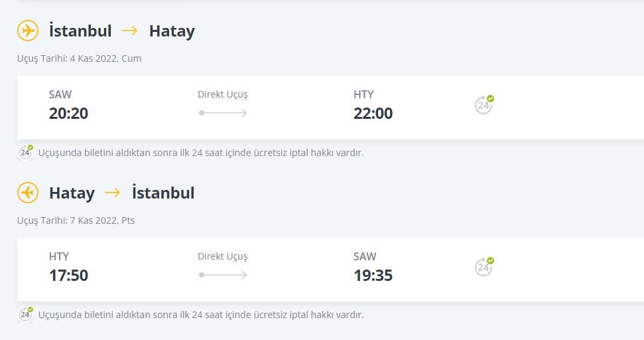Click the 24-hour cancellation icon in SAW–HTY flight card
The width and height of the screenshot is (644, 340).
[484, 104]
